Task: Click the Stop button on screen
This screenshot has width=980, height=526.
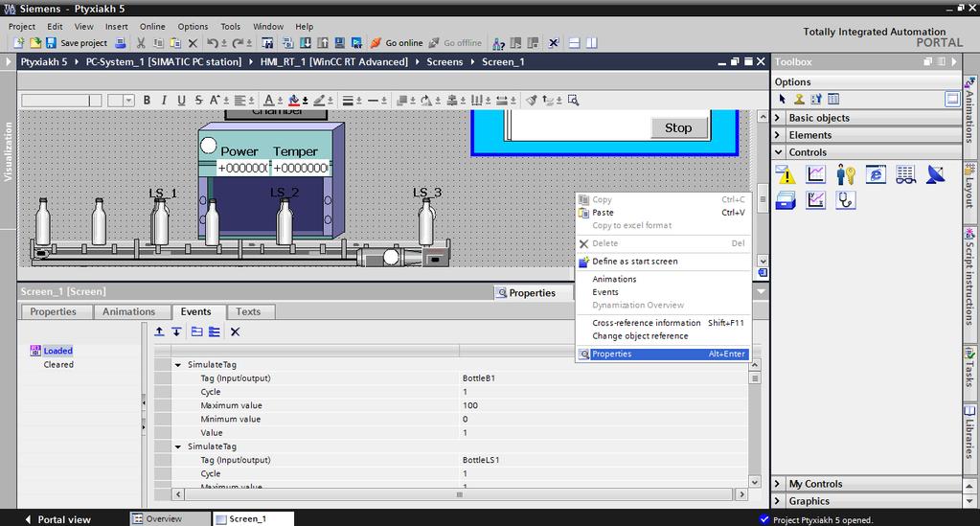Action: pyautogui.click(x=678, y=127)
